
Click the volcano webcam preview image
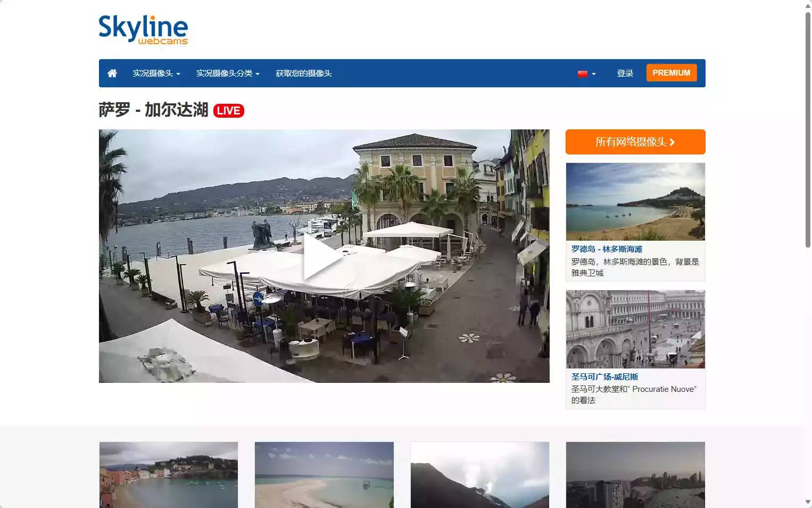[479, 474]
